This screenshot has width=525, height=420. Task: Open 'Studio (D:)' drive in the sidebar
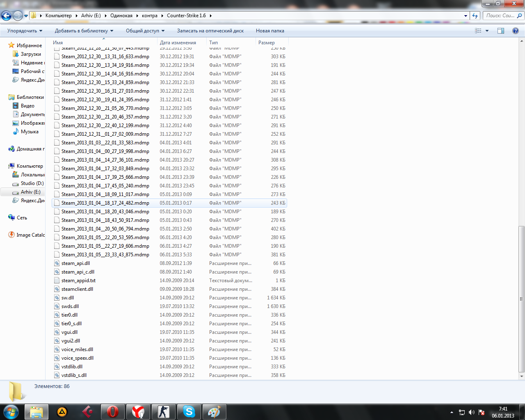(x=32, y=183)
